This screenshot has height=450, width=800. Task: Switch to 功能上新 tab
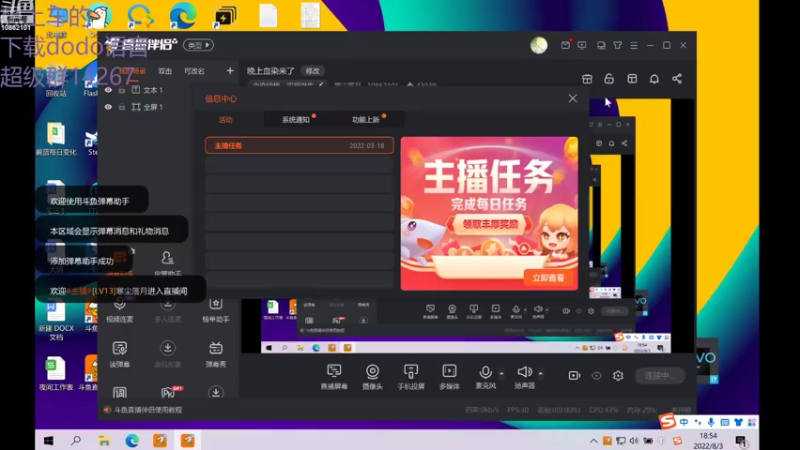click(x=366, y=120)
